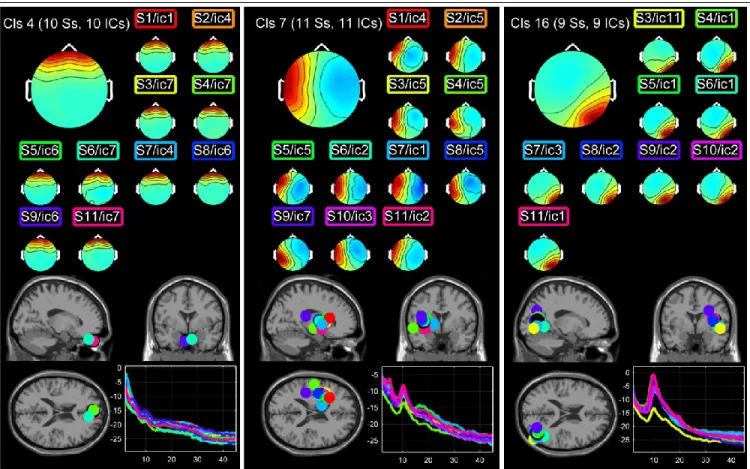Screen dimensions: 750x469
Task: Select the S9/ic7 label
Action: click(293, 217)
